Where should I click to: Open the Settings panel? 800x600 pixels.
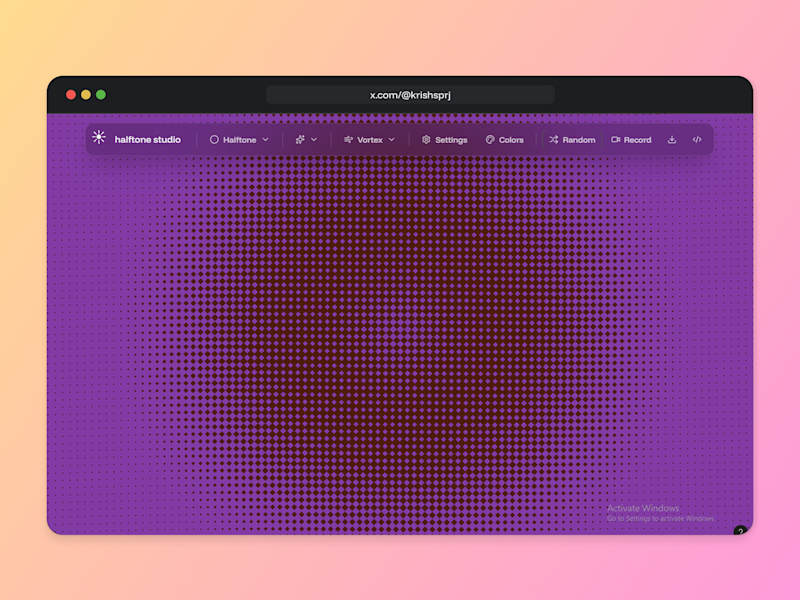click(x=444, y=140)
